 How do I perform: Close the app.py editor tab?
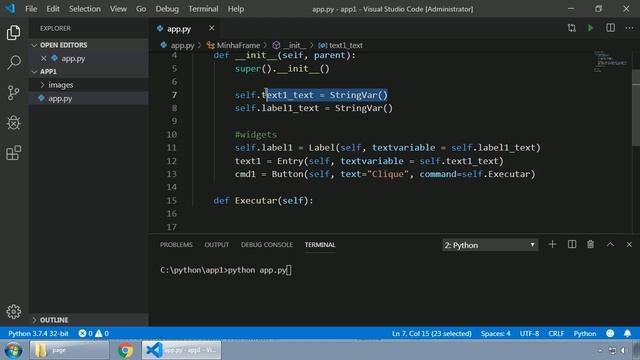[211, 28]
